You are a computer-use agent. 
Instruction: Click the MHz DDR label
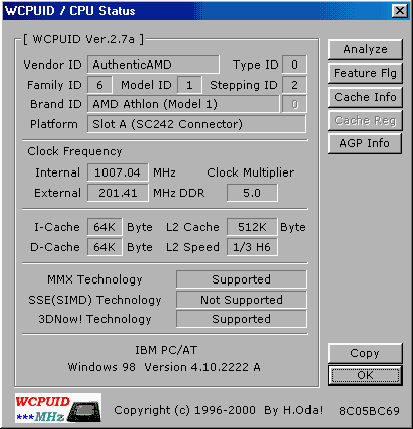179,193
